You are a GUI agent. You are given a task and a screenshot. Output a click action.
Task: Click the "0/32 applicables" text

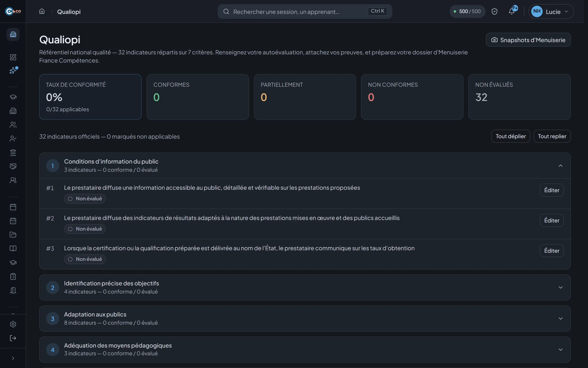click(x=68, y=110)
